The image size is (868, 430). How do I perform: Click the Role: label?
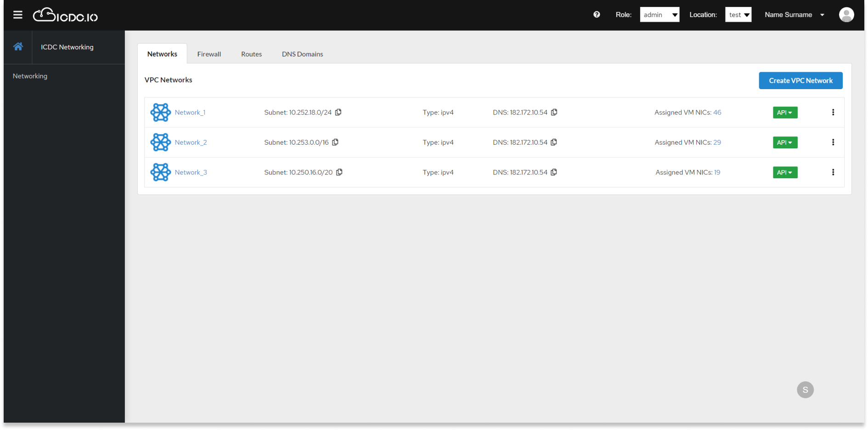pos(623,15)
